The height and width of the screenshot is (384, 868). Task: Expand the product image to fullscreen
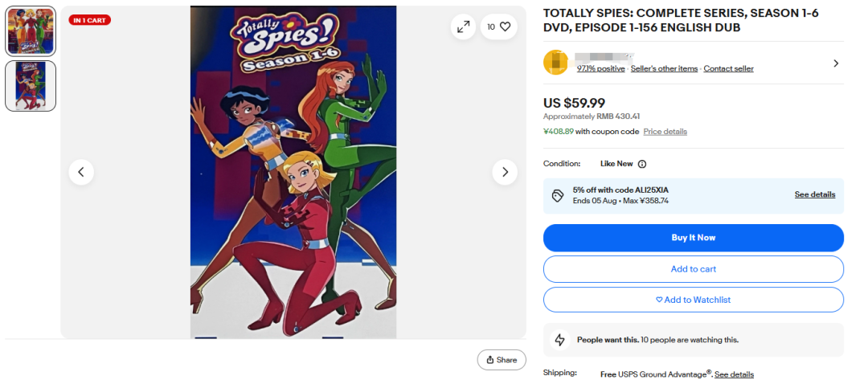coord(464,27)
